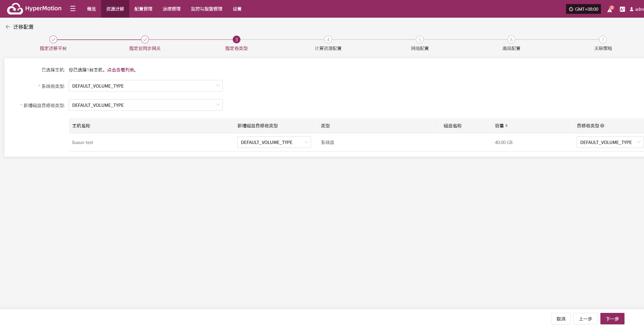644x328 pixels.
Task: Open the 配置管理 menu
Action: pyautogui.click(x=143, y=9)
